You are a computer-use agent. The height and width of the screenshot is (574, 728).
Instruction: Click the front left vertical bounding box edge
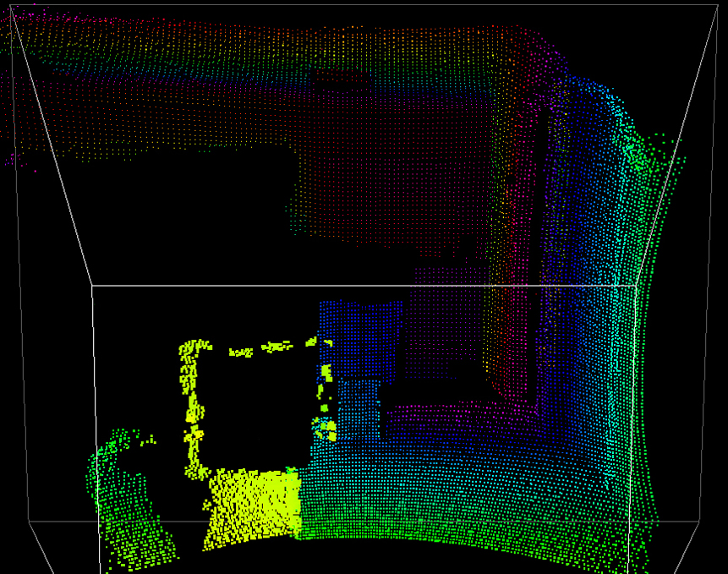pyautogui.click(x=93, y=380)
